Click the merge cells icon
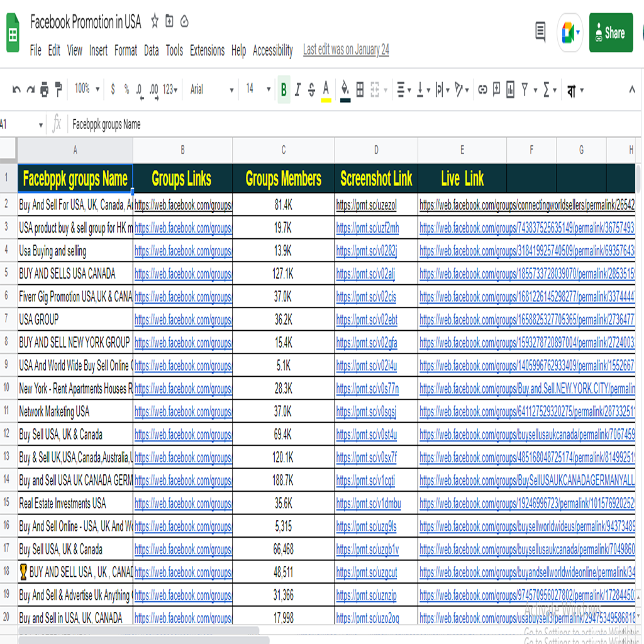 pyautogui.click(x=375, y=89)
